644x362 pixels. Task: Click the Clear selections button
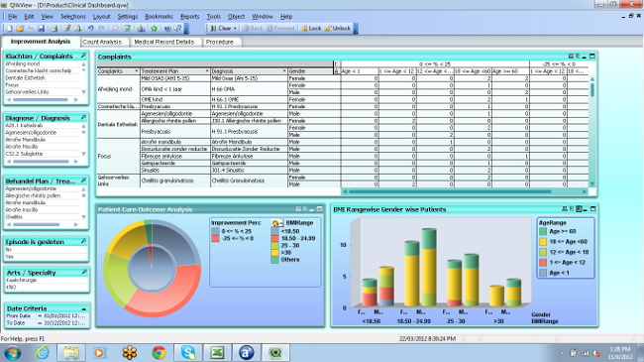pyautogui.click(x=221, y=29)
